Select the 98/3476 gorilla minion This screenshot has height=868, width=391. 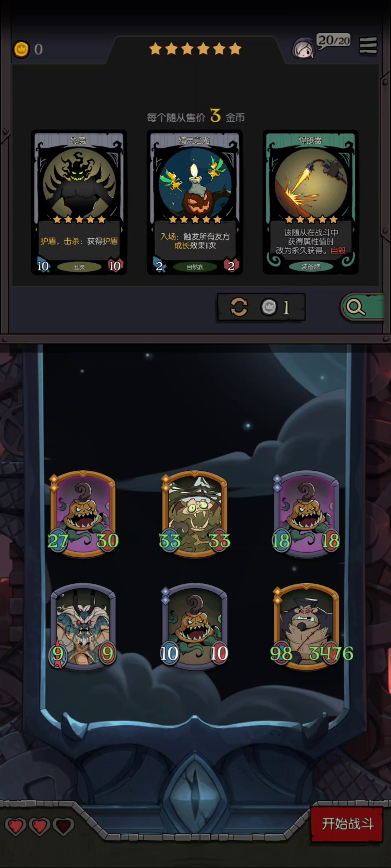click(307, 626)
